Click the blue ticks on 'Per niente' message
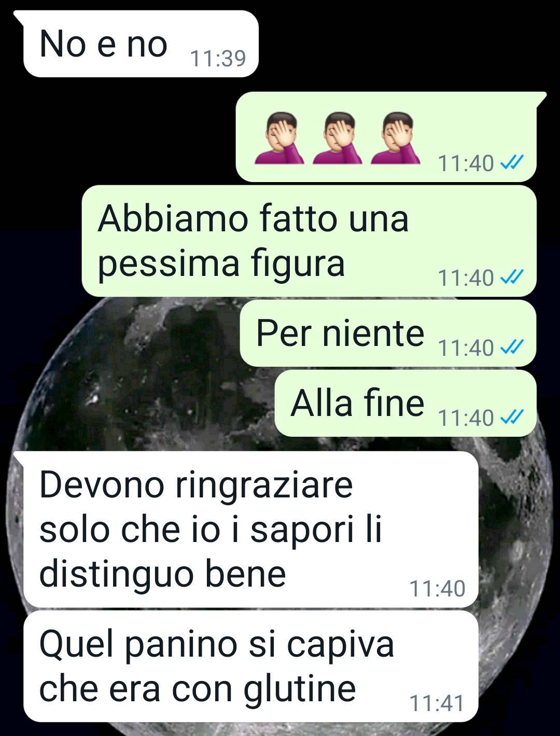 (x=512, y=346)
